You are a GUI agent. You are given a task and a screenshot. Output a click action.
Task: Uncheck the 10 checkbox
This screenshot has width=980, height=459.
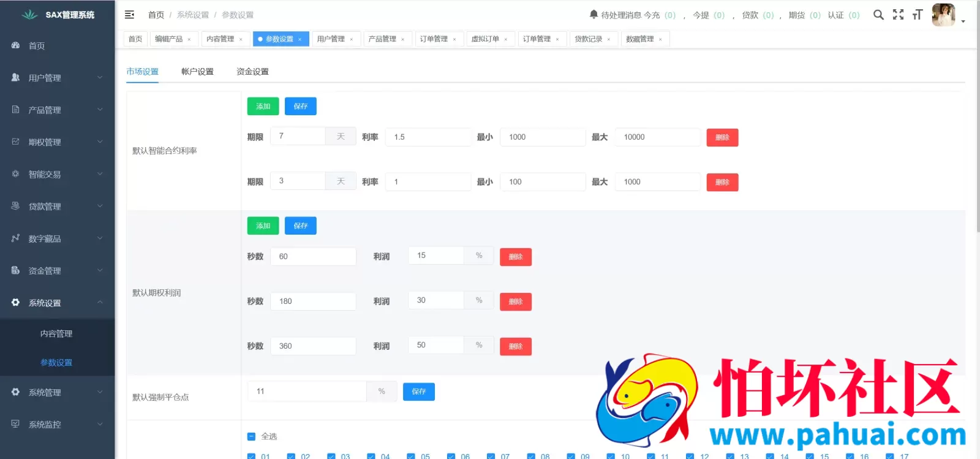611,457
